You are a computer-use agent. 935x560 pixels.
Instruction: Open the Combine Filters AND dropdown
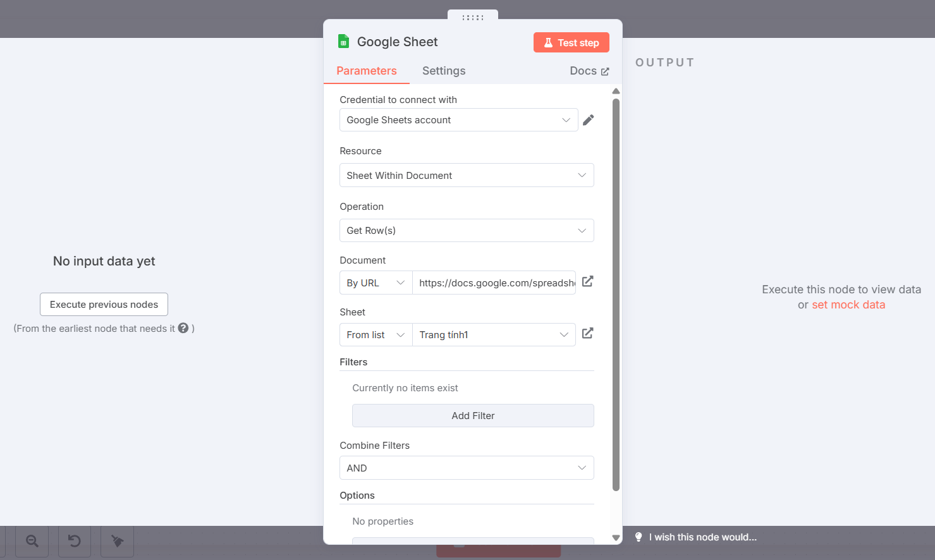pyautogui.click(x=467, y=468)
